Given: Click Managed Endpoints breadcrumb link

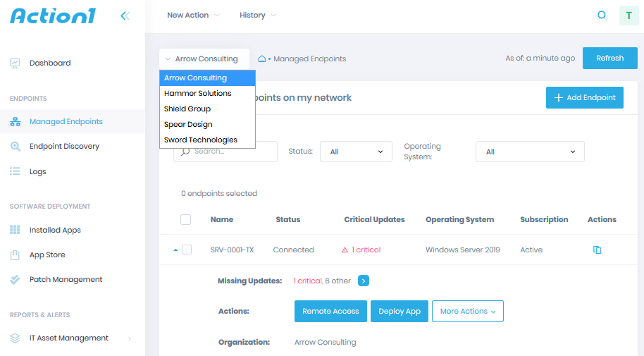Looking at the screenshot, I should click(310, 59).
